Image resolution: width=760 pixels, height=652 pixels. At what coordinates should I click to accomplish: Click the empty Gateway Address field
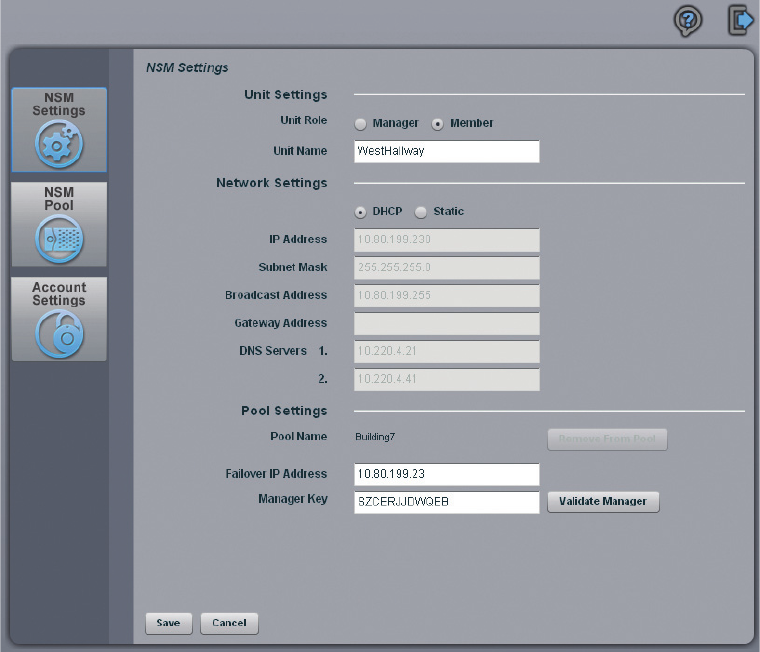point(446,323)
